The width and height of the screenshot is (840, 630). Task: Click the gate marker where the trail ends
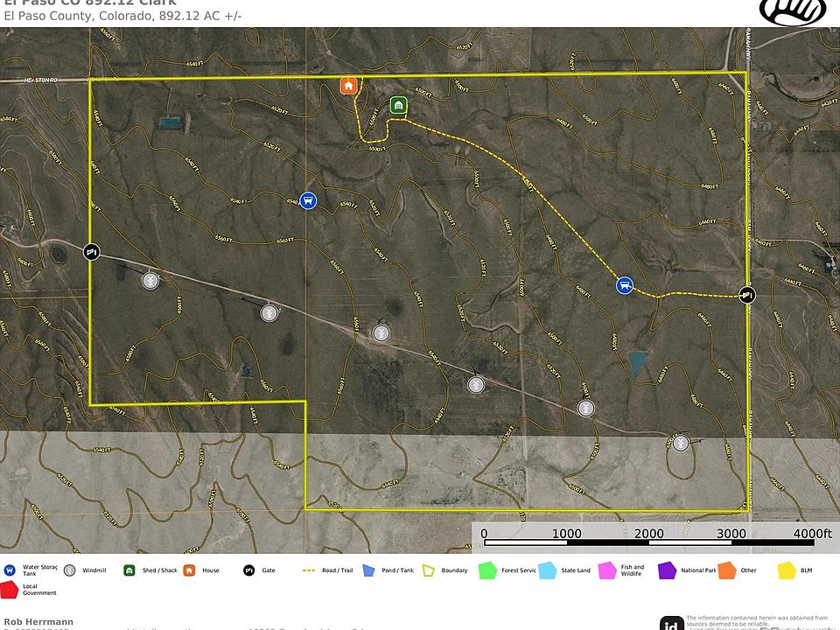point(746,295)
